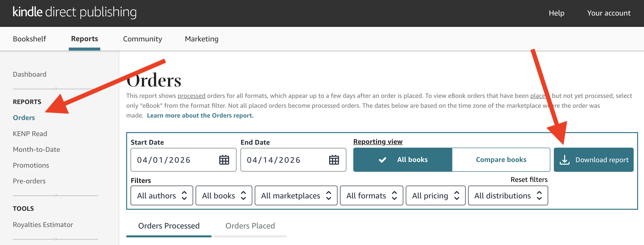This screenshot has height=245, width=644.
Task: Open the KENP Read report
Action: coord(30,134)
